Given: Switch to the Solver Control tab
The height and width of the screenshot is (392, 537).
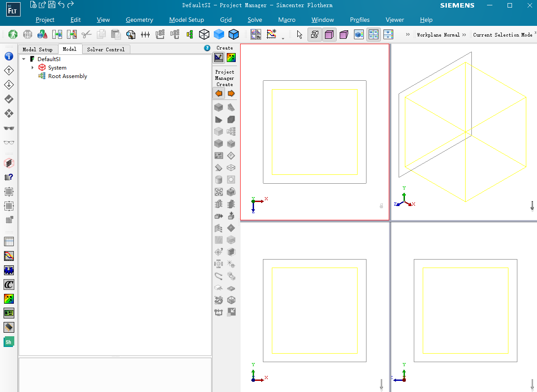Looking at the screenshot, I should [x=106, y=50].
